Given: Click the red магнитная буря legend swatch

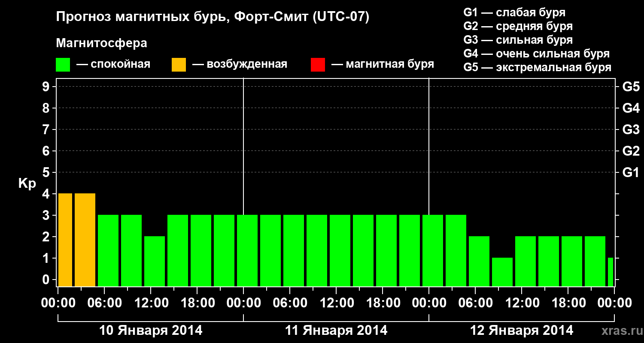Looking at the screenshot, I should 318,65.
